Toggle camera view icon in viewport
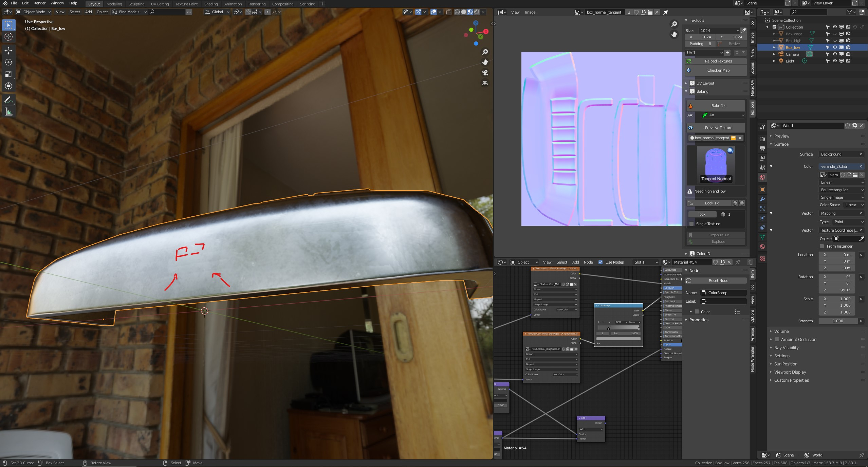868x467 pixels. [x=485, y=73]
